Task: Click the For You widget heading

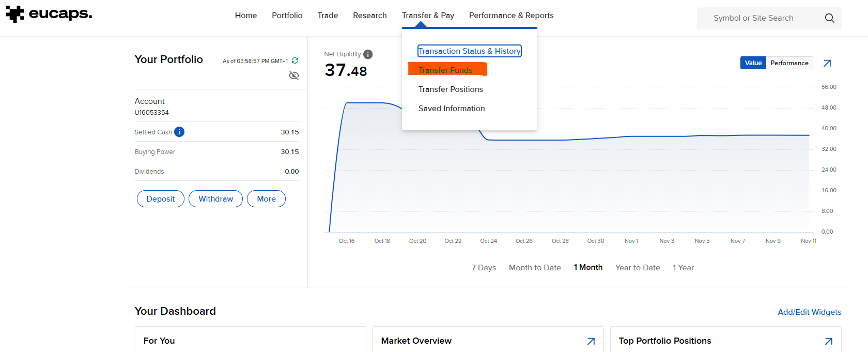Action: point(159,341)
